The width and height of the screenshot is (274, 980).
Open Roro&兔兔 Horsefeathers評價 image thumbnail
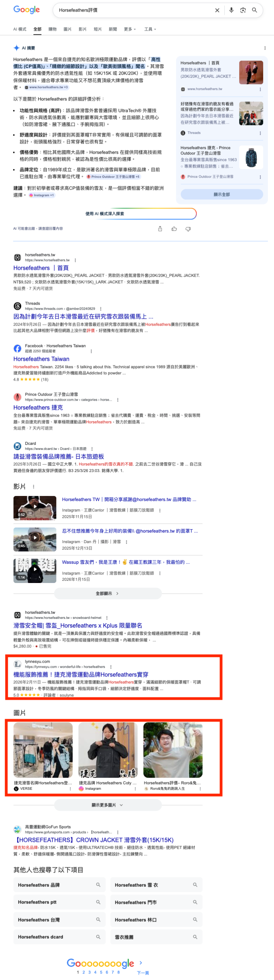(x=173, y=750)
